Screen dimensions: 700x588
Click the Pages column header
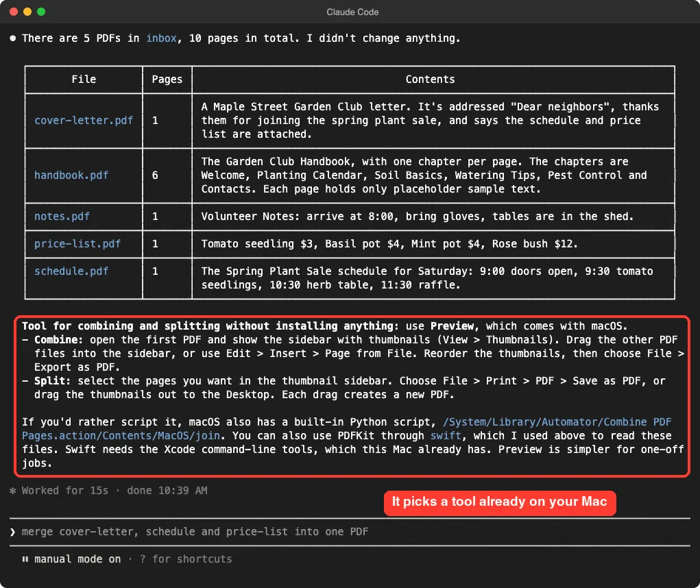point(167,79)
